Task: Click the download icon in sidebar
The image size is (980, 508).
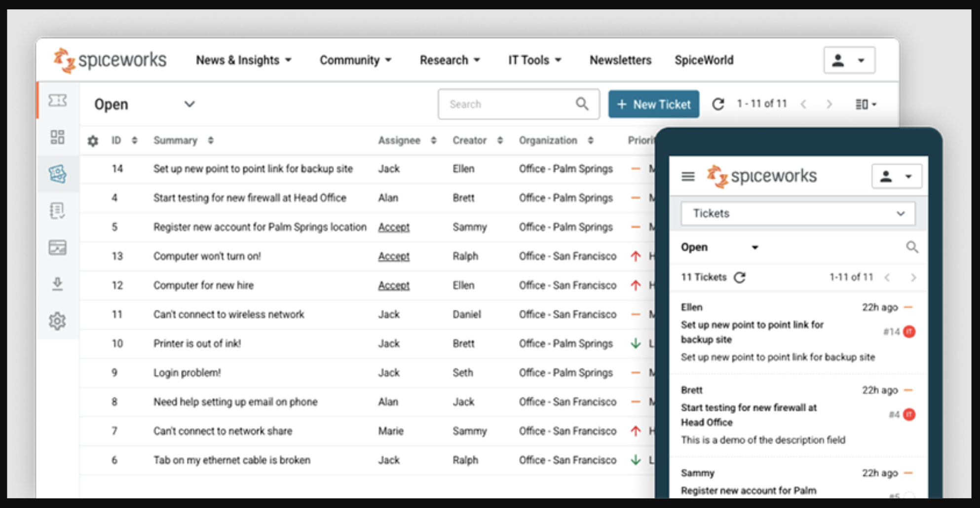Action: (57, 284)
